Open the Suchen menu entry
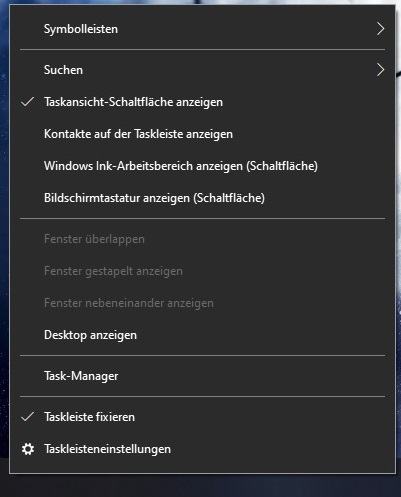Viewport: 401px width, 497px height. [x=202, y=70]
